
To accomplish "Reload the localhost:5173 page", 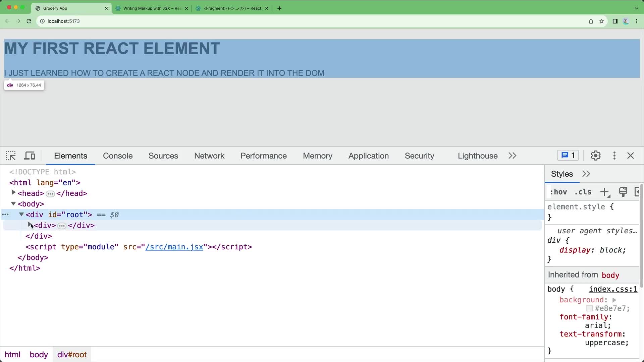I will [29, 21].
